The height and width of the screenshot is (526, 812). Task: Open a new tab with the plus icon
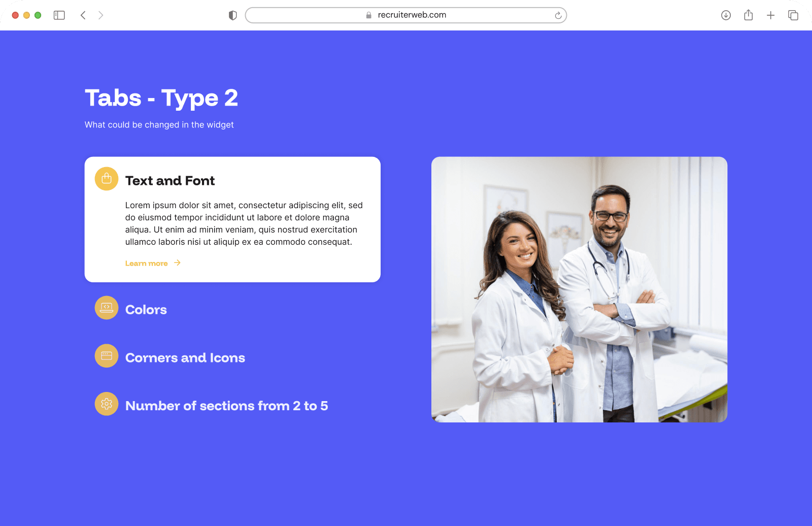(770, 15)
